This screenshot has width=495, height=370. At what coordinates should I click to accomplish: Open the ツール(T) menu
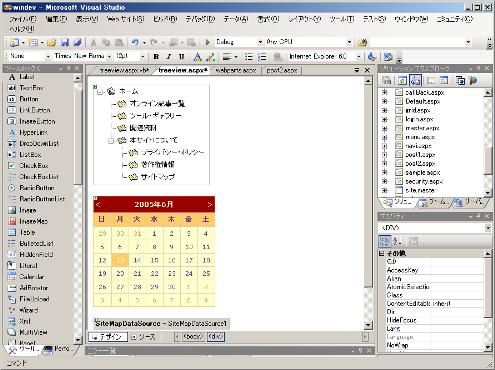pos(342,19)
